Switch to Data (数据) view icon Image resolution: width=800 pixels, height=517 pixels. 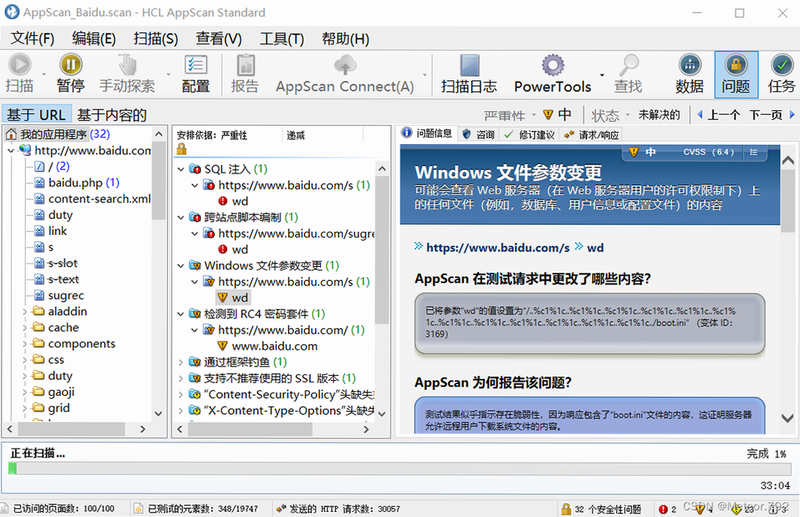click(690, 65)
